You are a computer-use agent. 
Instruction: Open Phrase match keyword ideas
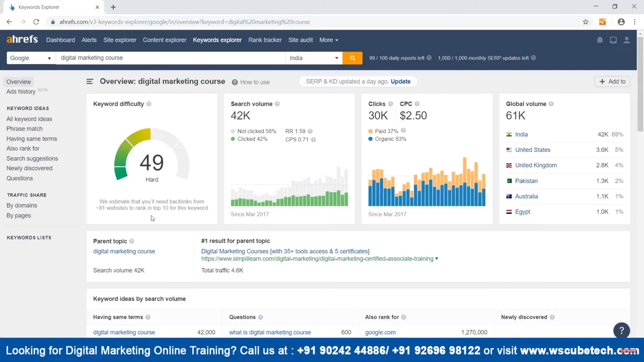(24, 129)
